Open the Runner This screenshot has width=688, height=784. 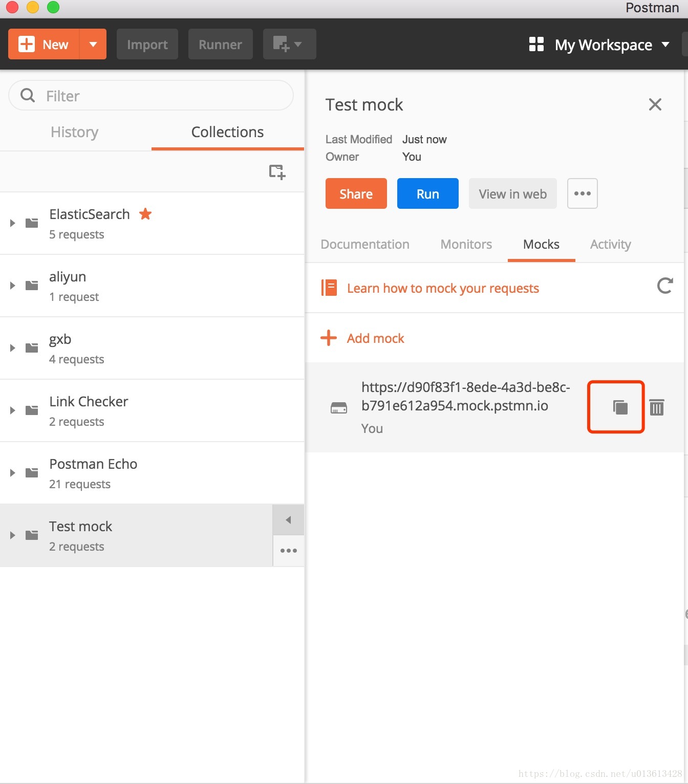[x=221, y=44]
